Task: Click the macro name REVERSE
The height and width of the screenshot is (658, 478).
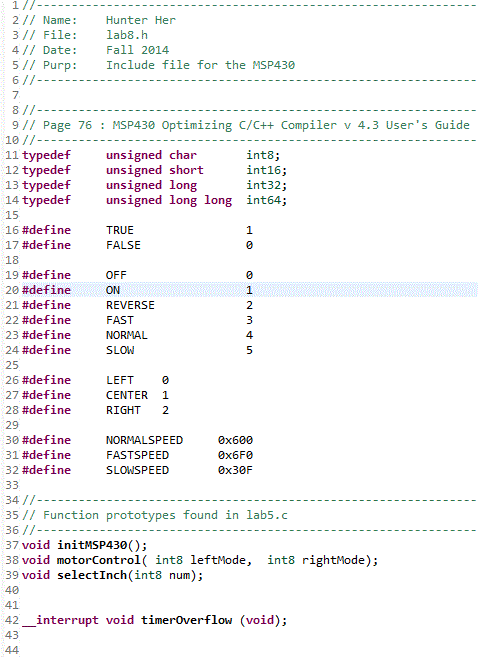Action: coord(130,305)
